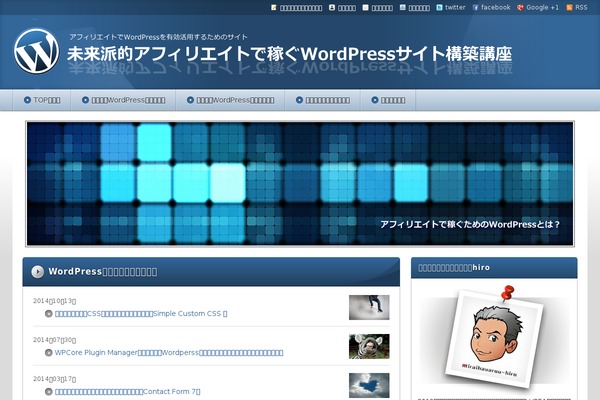This screenshot has width=600, height=400.
Task: Click bullet icon beside Simple Custom CSS post
Action: [x=49, y=313]
